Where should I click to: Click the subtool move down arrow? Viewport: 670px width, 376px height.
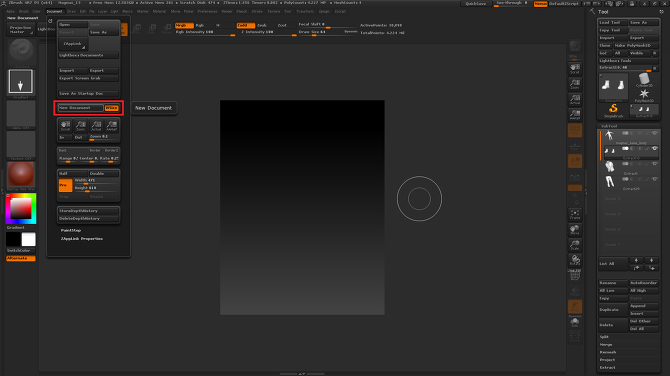(x=651, y=260)
